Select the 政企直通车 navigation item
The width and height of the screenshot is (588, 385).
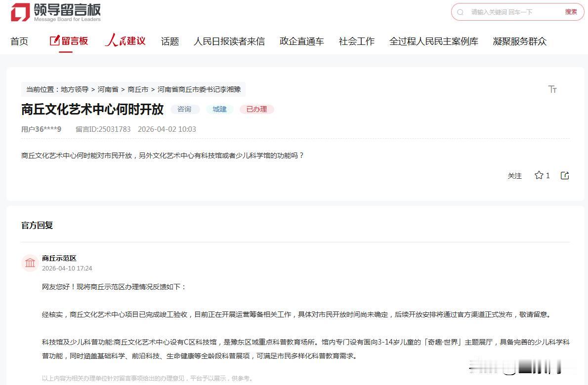(x=301, y=41)
